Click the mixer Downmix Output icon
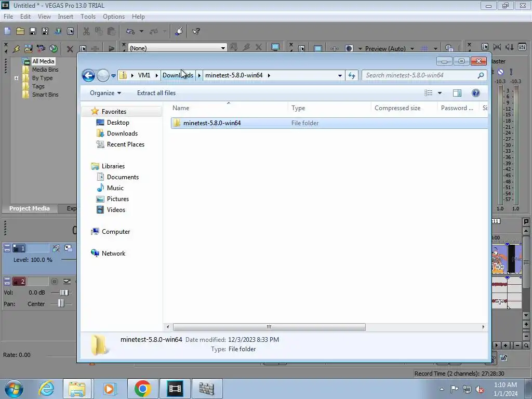The width and height of the screenshot is (532, 399). [497, 47]
